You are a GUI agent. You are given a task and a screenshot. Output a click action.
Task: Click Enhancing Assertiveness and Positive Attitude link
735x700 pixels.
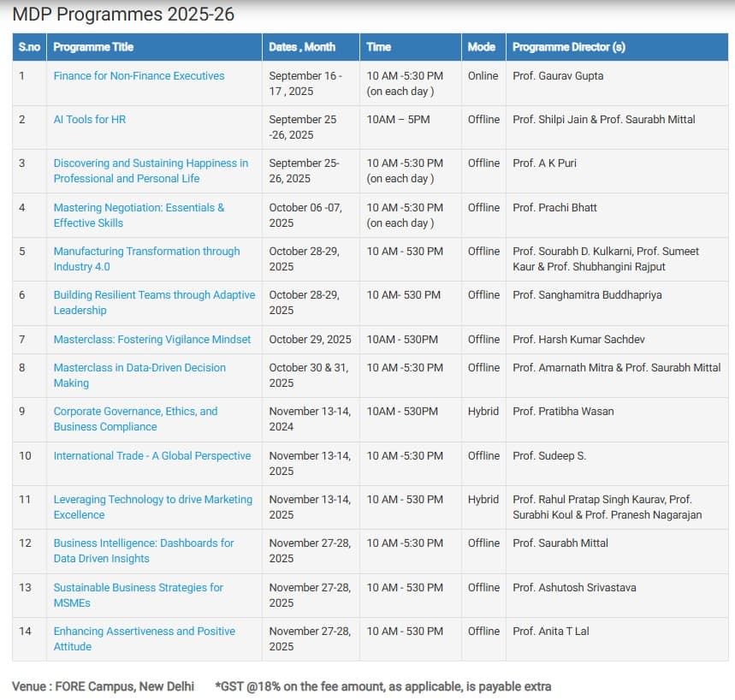click(x=144, y=632)
